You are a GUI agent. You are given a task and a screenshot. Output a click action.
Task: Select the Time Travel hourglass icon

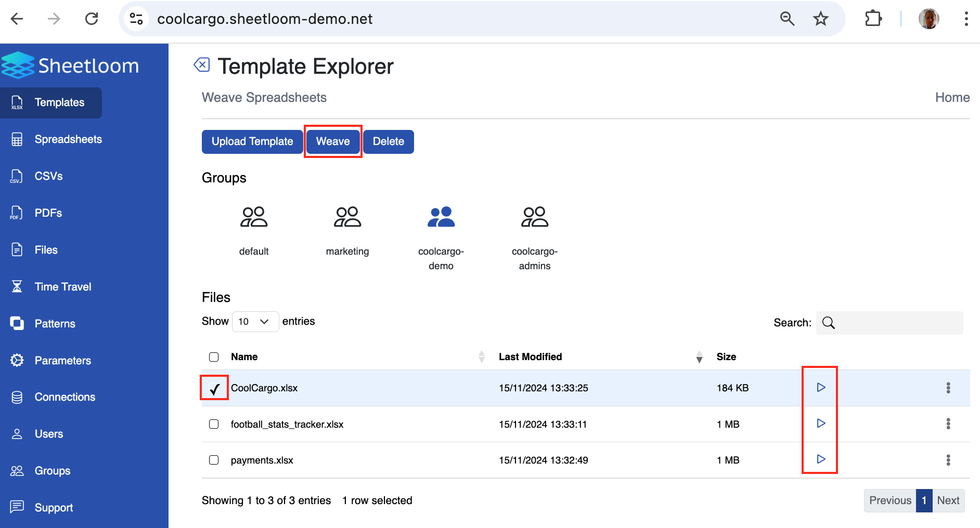17,286
